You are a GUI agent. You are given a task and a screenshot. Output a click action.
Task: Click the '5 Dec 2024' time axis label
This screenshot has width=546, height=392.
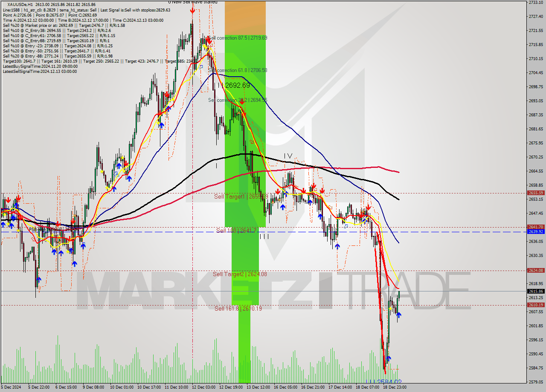(x=11, y=387)
